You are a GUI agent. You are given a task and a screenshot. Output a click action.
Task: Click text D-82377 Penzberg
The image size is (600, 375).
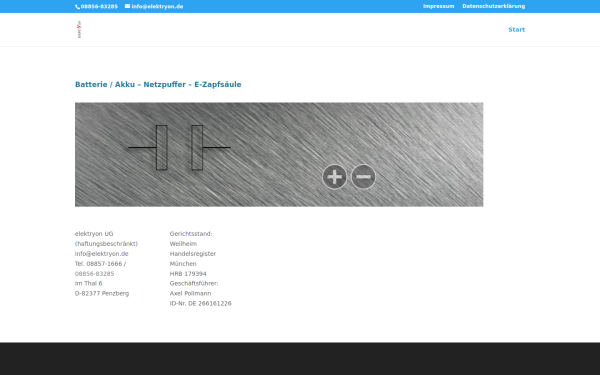point(102,293)
